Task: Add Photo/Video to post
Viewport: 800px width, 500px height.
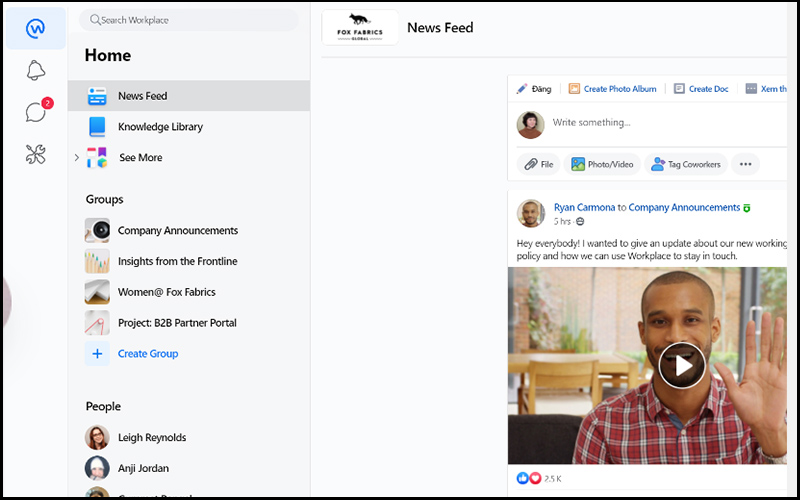Action: [x=602, y=164]
